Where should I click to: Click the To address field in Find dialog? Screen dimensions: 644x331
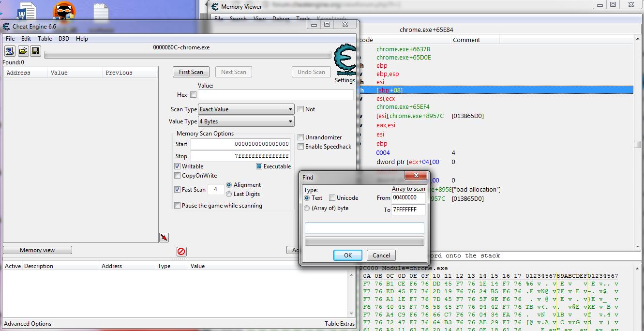pyautogui.click(x=408, y=210)
